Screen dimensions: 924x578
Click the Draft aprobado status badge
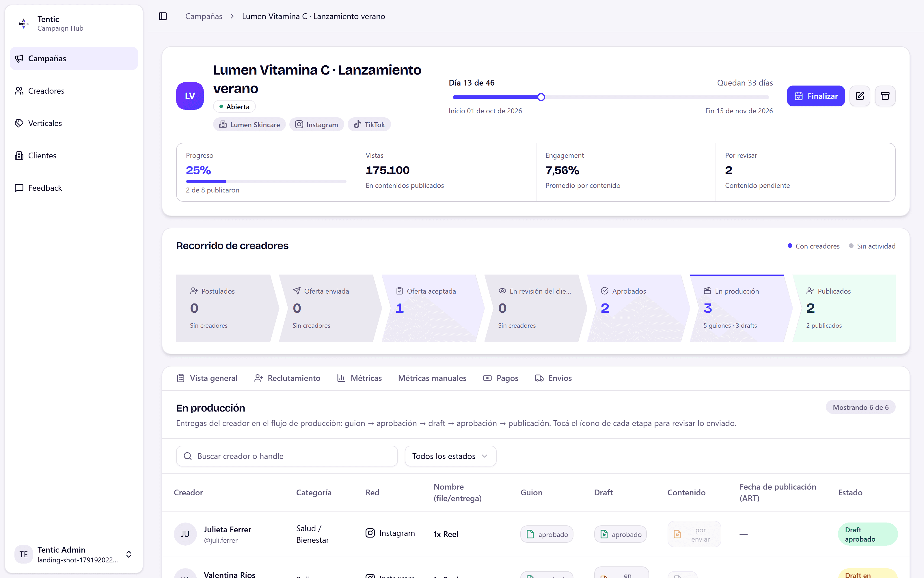[867, 534]
